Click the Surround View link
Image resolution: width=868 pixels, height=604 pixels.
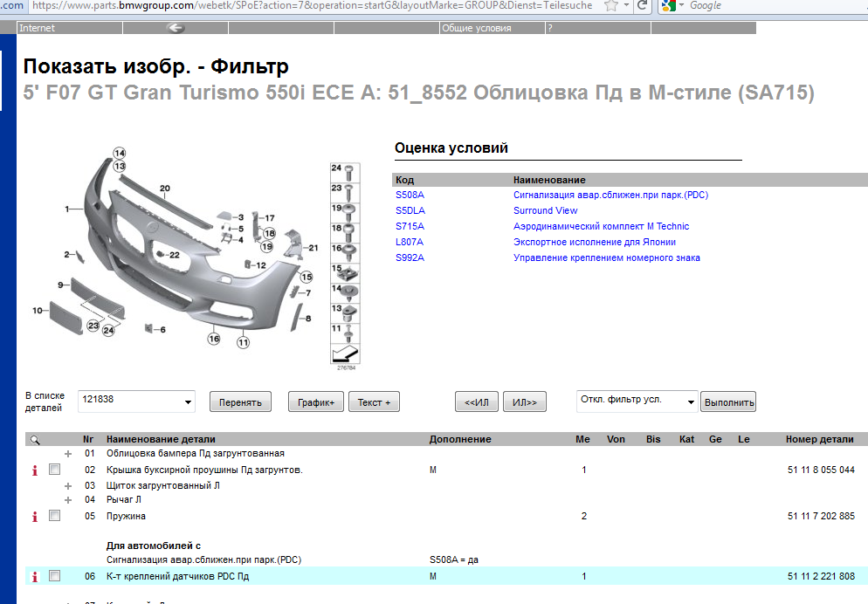click(x=545, y=210)
